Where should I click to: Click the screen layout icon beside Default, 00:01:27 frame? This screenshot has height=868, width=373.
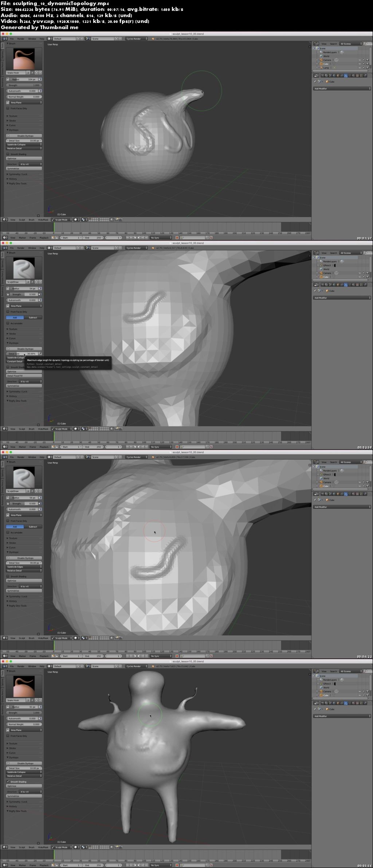[50, 39]
